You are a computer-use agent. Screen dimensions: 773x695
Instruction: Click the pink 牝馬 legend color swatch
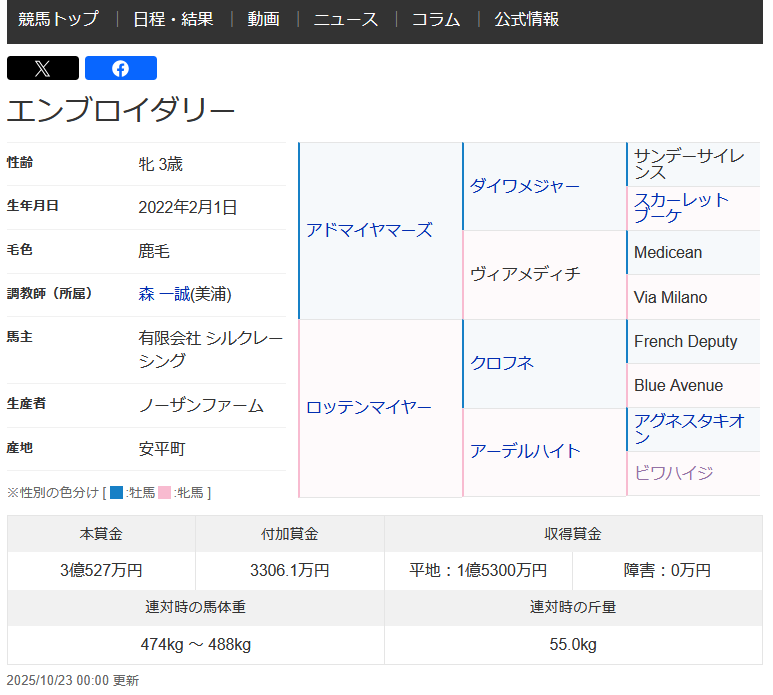pos(165,492)
